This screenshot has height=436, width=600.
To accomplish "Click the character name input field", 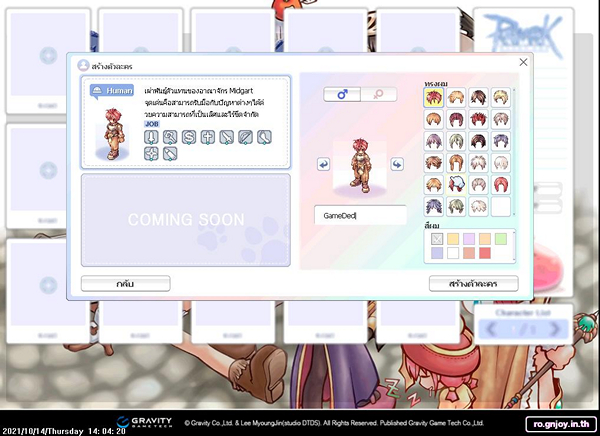I will (x=360, y=215).
